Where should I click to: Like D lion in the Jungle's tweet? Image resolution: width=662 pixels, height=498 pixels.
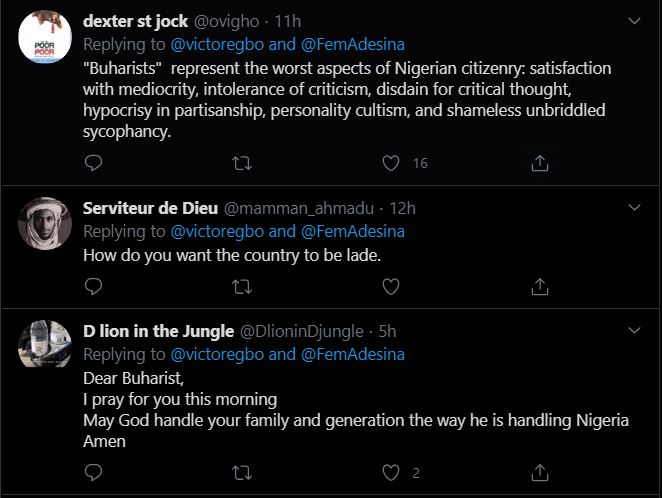click(391, 471)
